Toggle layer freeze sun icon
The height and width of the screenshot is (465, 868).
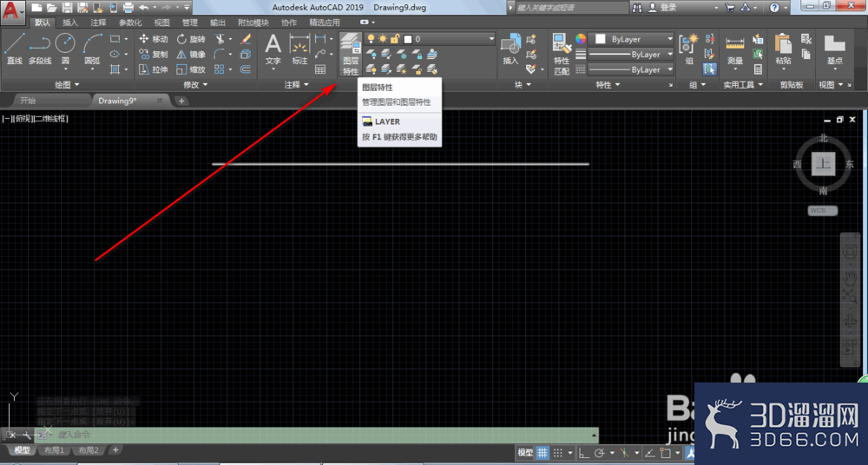click(383, 39)
